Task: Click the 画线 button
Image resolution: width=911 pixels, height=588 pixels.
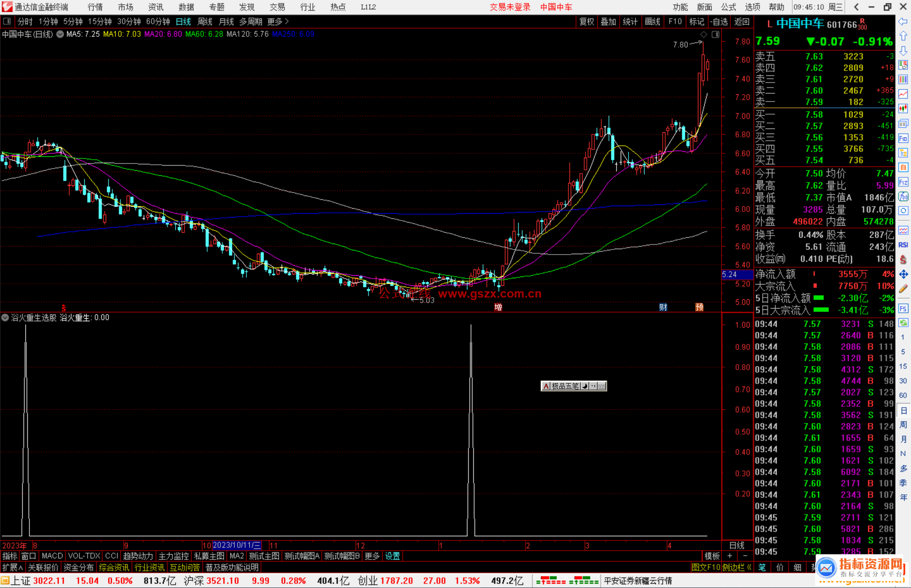Action: point(652,21)
